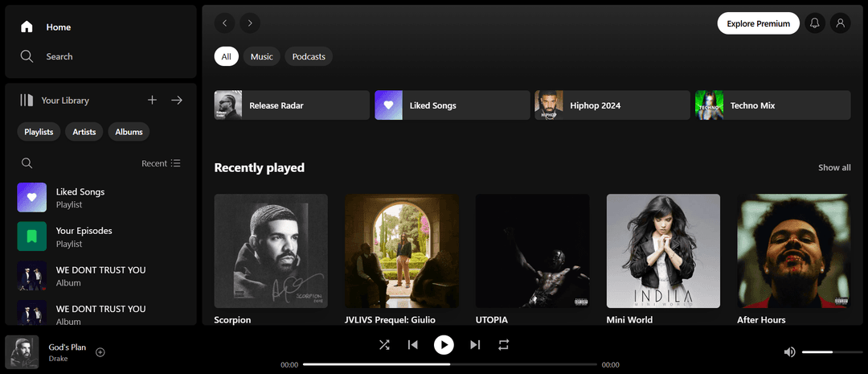
Task: Open the Liked Songs shortcut card
Action: 452,105
